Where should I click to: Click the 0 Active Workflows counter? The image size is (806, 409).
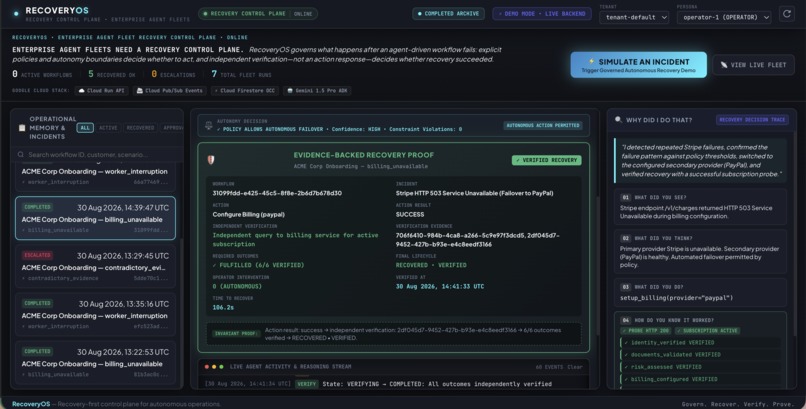point(42,75)
